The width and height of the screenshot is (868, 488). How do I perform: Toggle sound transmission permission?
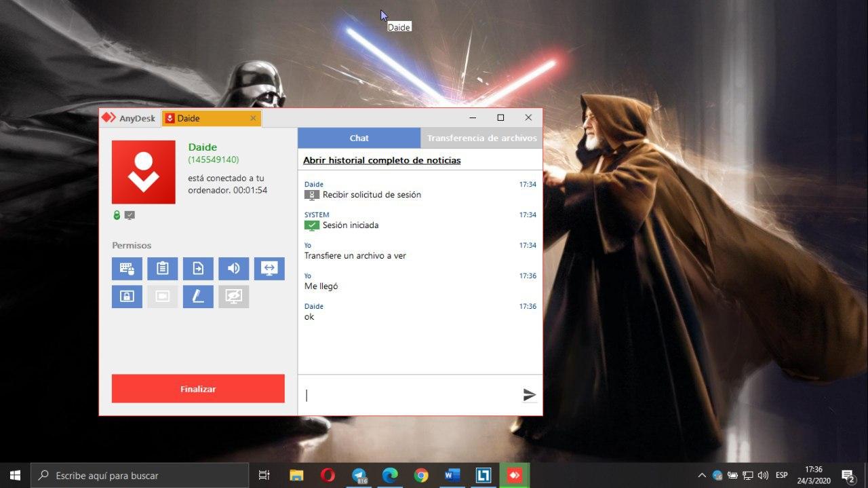[x=234, y=269]
